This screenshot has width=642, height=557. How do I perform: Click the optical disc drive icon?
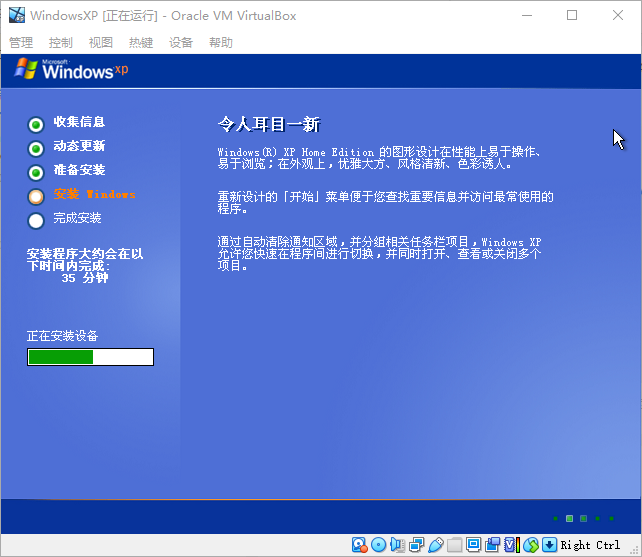(379, 545)
